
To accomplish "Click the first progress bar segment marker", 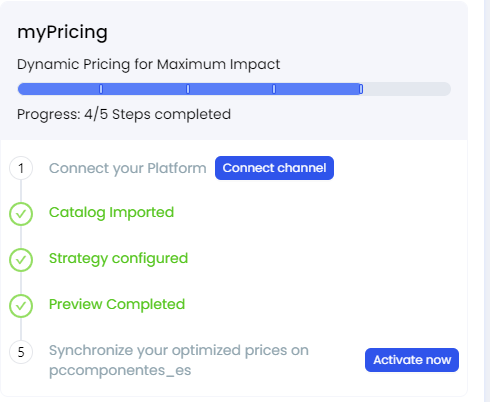I will [x=101, y=89].
